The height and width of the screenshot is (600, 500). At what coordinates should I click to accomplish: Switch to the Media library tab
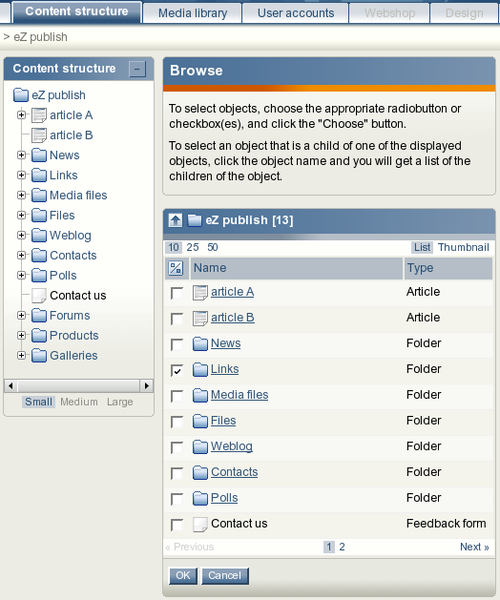pyautogui.click(x=192, y=13)
